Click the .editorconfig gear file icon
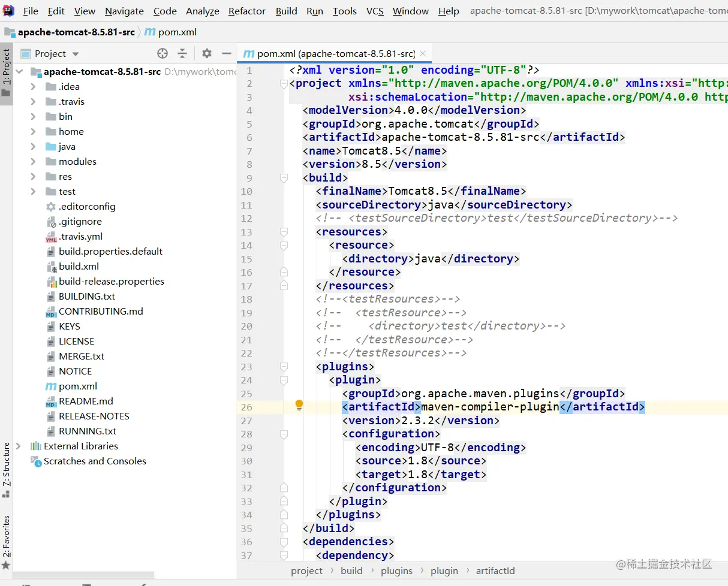 (51, 206)
